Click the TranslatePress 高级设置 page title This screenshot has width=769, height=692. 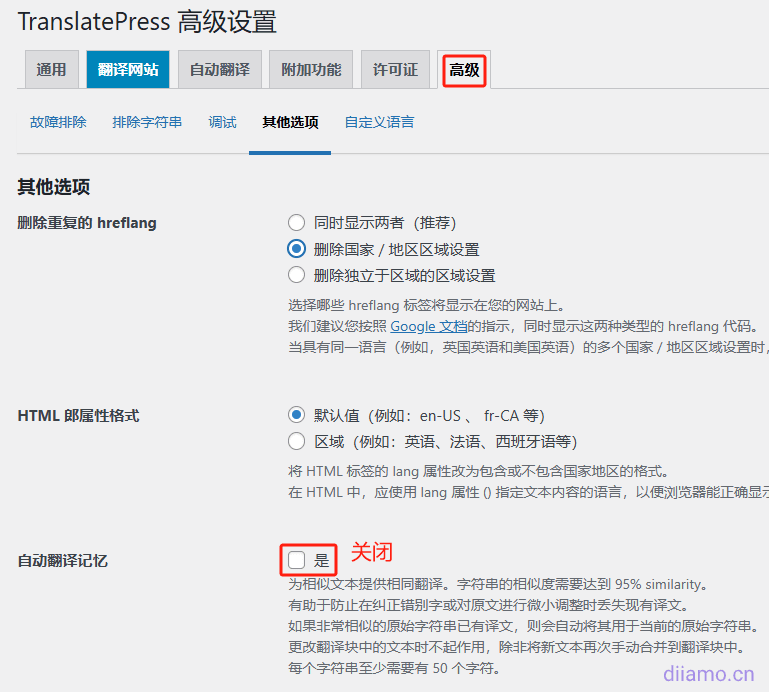pos(147,22)
